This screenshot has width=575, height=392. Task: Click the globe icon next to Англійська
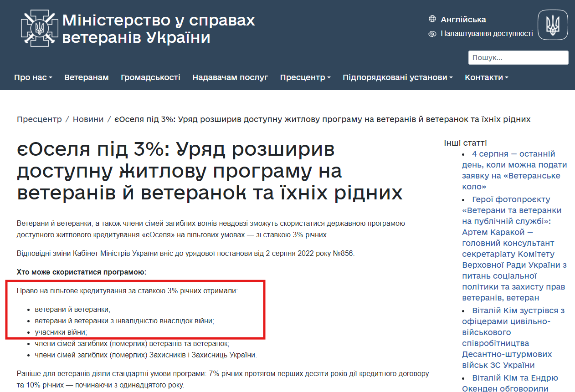(432, 19)
